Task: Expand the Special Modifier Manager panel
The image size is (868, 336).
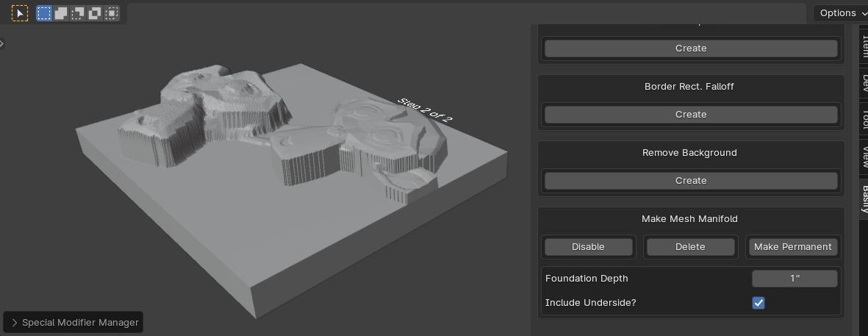Action: 72,322
